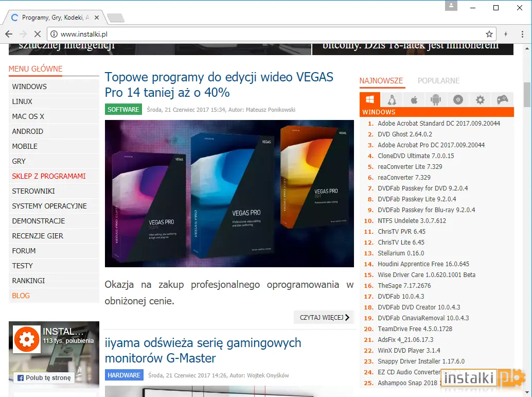Open DVDFab Passkey for Blu-ray 9.2.0.4
The image size is (532, 397).
click(426, 210)
